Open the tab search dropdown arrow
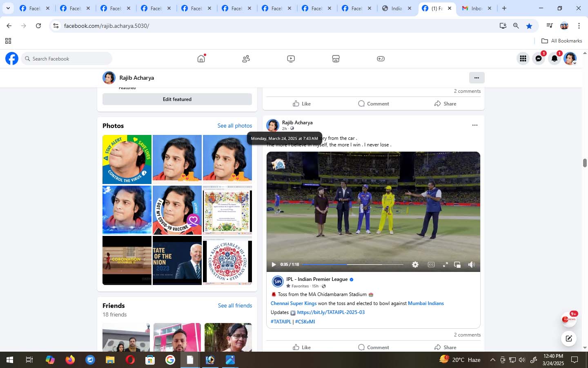The width and height of the screenshot is (588, 368). [x=8, y=8]
